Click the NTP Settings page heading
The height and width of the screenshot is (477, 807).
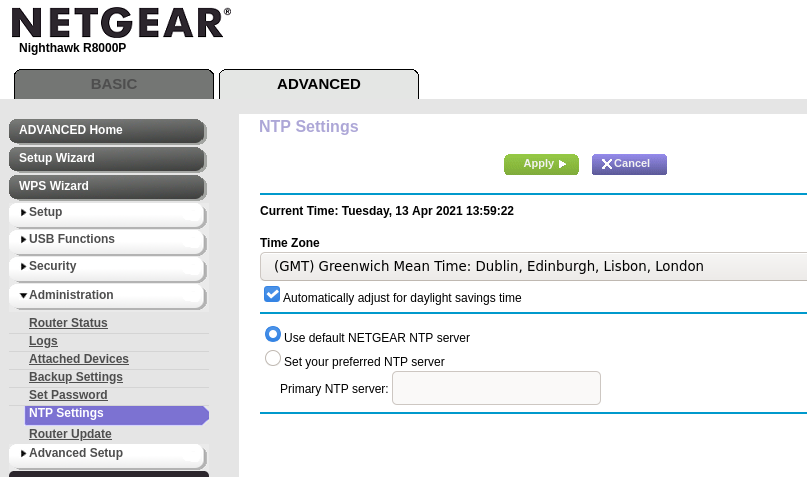pos(308,127)
